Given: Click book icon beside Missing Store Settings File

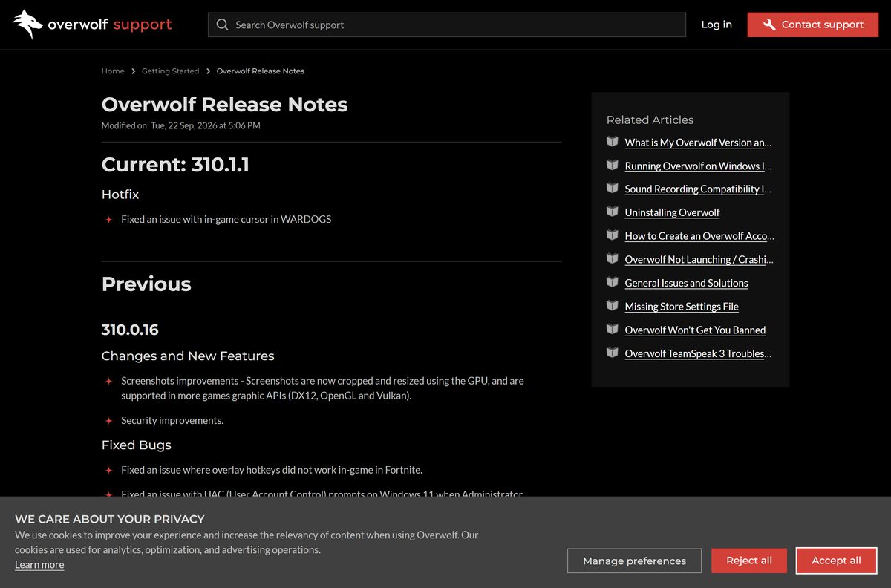Looking at the screenshot, I should coord(612,305).
